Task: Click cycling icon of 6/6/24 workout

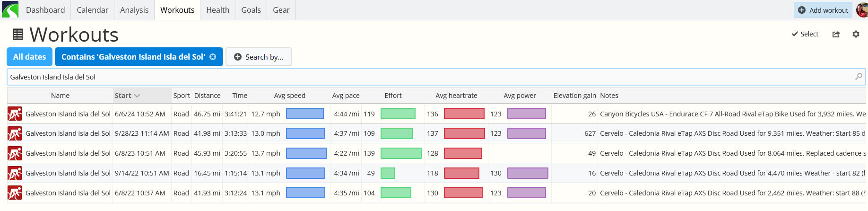Action: click(15, 114)
